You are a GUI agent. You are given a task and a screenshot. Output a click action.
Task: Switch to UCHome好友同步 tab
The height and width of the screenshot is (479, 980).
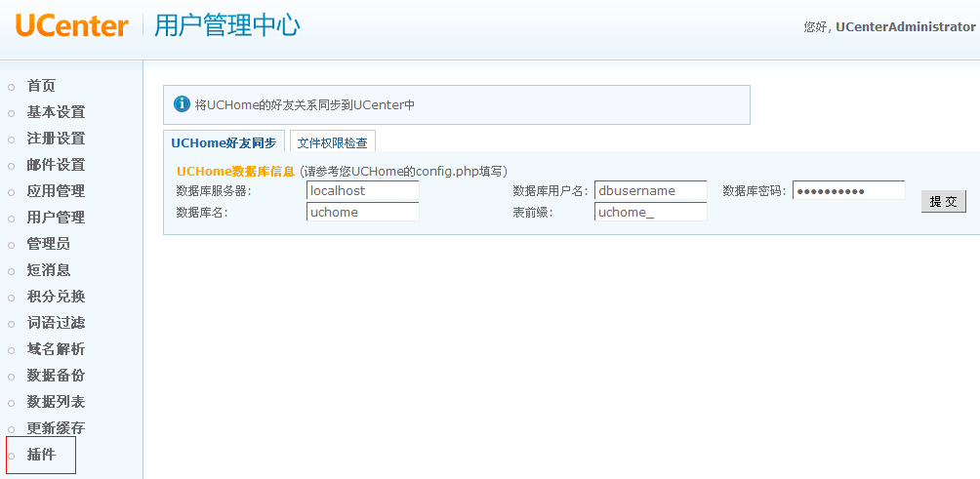(x=224, y=141)
